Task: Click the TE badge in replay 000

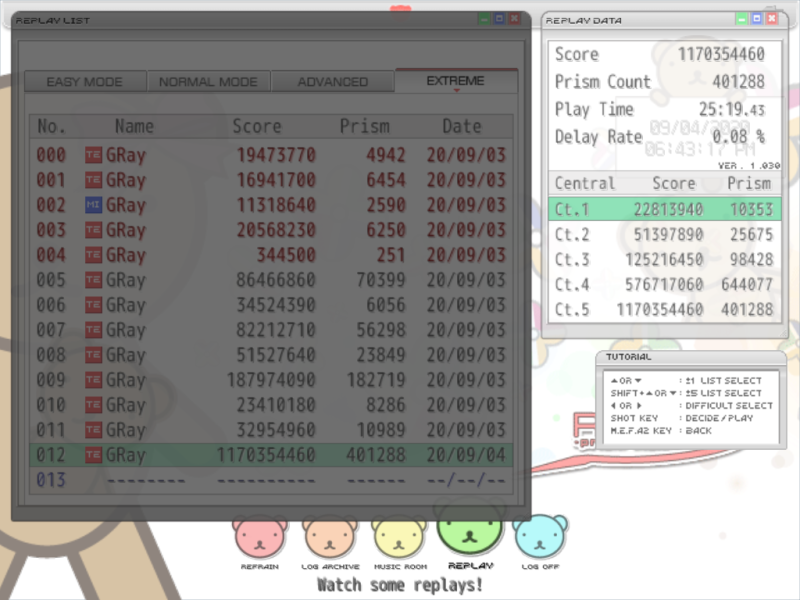Action: 93,155
